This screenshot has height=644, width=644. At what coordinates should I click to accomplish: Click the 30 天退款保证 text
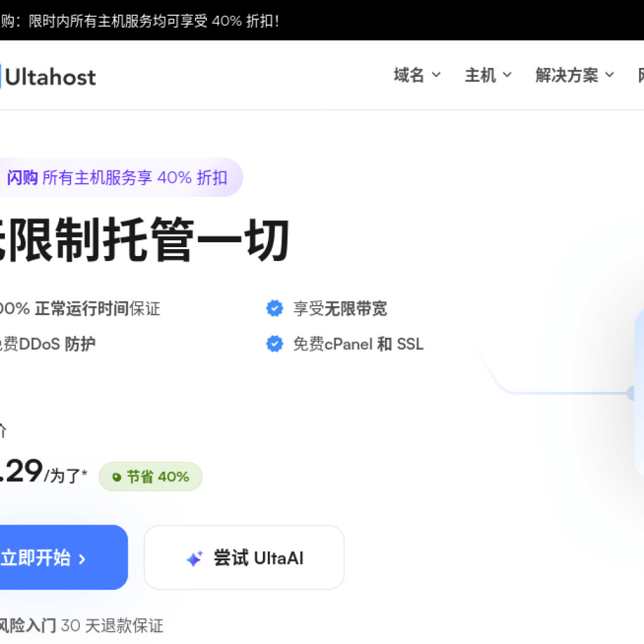click(x=110, y=626)
